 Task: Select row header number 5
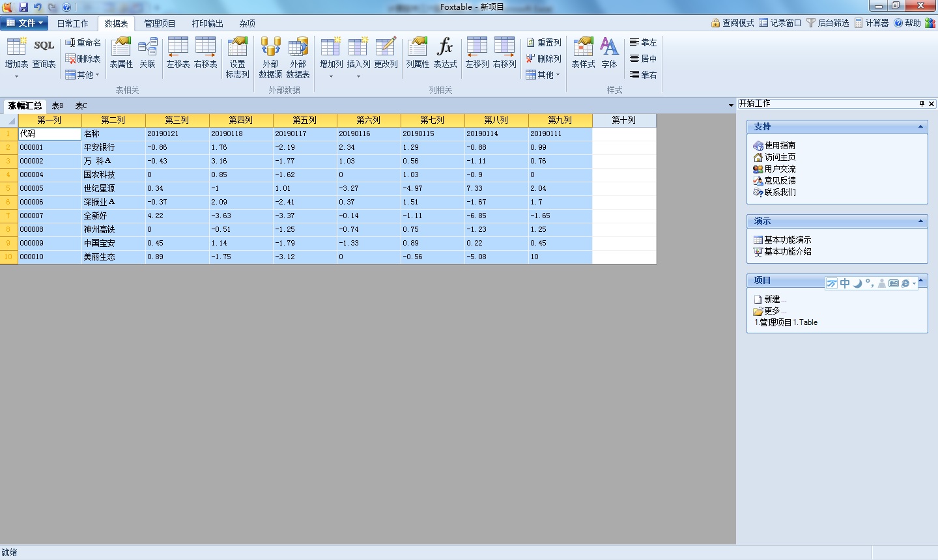point(9,188)
